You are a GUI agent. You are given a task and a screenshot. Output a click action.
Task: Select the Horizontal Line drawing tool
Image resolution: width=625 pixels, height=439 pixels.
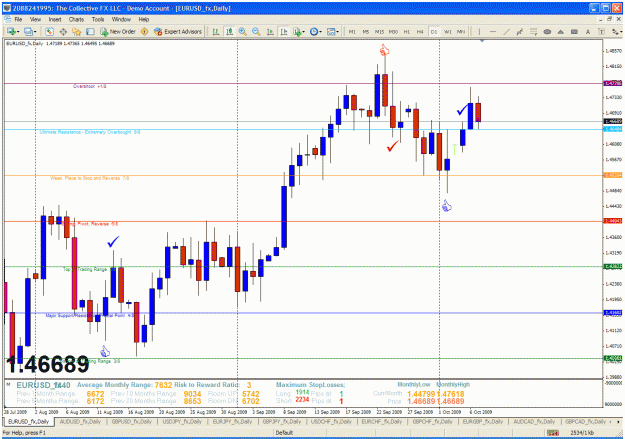coord(493,31)
